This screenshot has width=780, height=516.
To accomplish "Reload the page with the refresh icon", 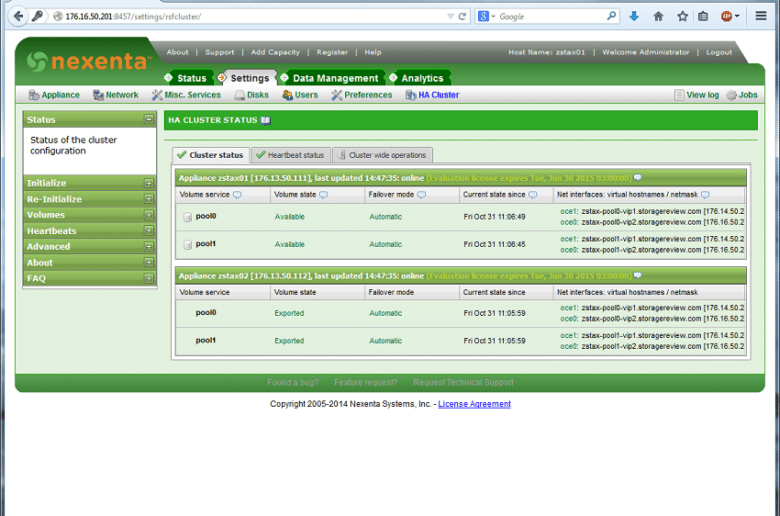I will pos(462,16).
